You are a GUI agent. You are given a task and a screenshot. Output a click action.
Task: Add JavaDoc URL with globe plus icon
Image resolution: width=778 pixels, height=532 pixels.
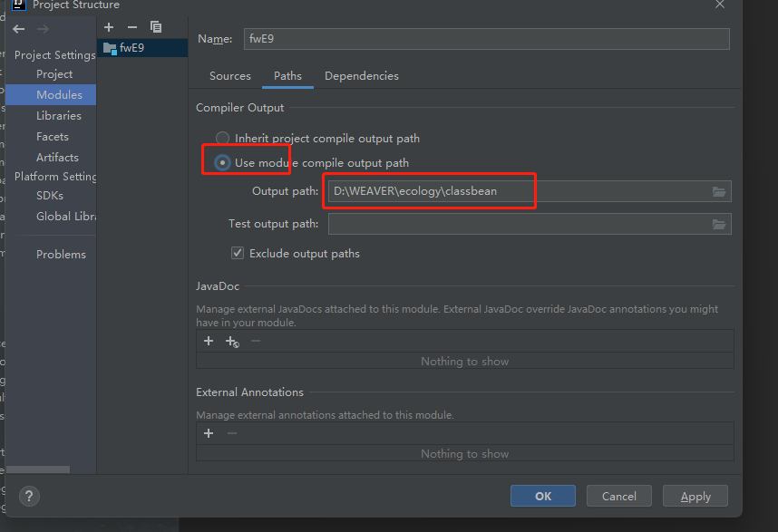pyautogui.click(x=232, y=342)
